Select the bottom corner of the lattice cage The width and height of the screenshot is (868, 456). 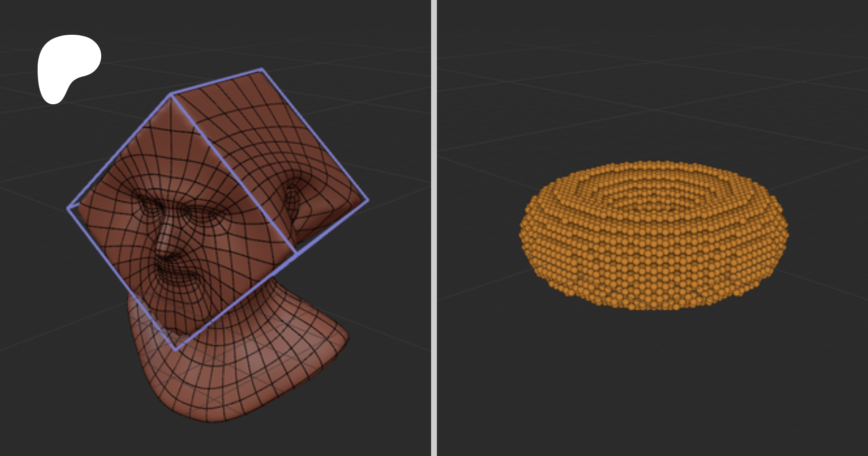coord(176,349)
